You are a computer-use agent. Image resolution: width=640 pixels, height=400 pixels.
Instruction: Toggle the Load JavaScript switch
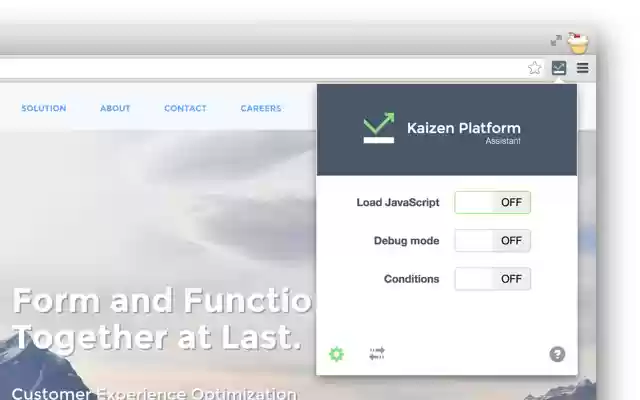click(493, 202)
